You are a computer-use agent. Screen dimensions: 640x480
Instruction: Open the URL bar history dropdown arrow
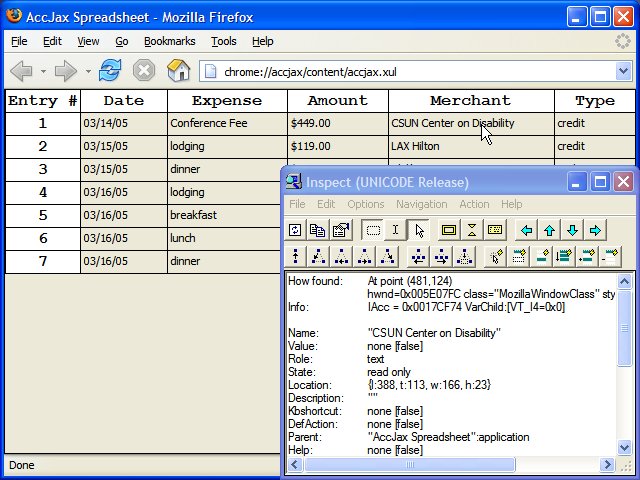click(622, 71)
